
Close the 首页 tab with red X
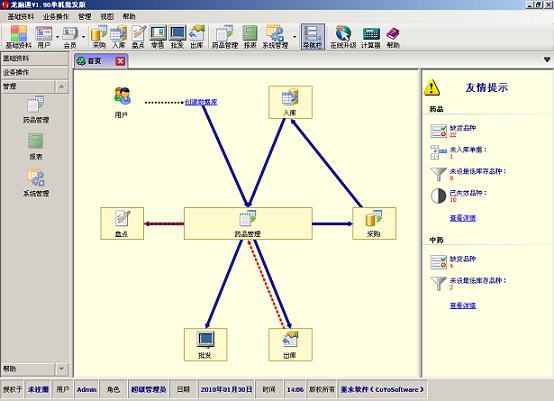(120, 61)
